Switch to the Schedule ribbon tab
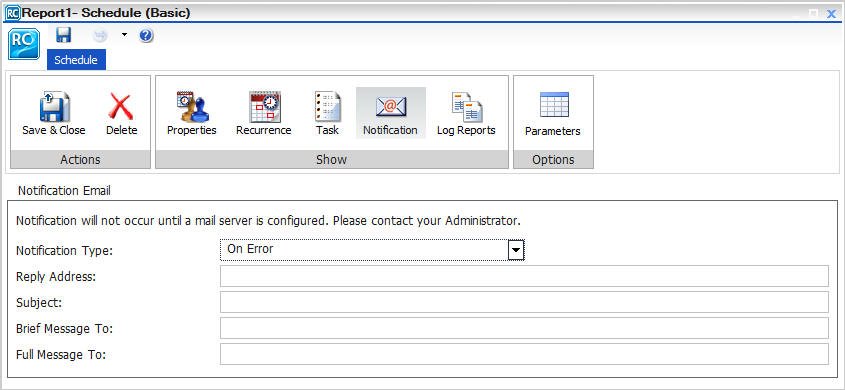 click(x=76, y=60)
